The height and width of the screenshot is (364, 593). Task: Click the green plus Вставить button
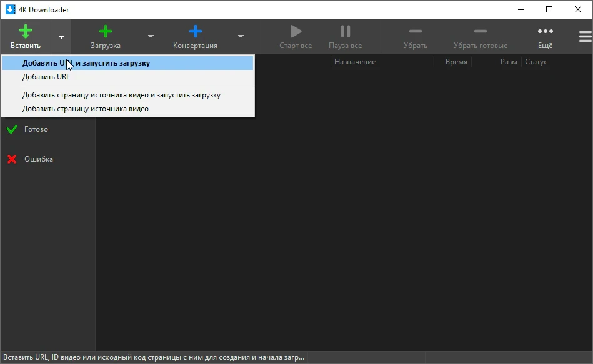tap(26, 37)
